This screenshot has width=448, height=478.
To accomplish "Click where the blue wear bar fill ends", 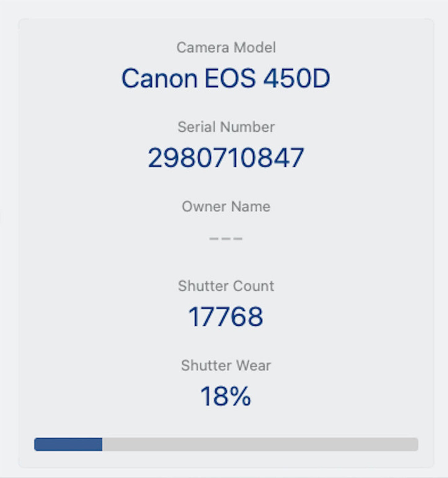I will (102, 444).
